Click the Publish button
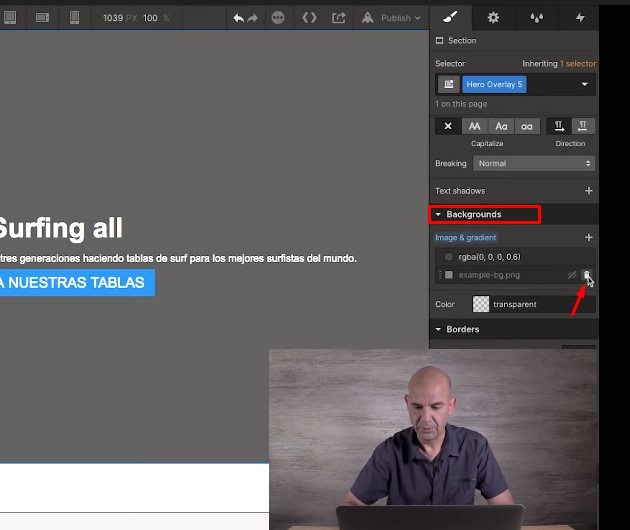630x530 pixels. click(396, 18)
